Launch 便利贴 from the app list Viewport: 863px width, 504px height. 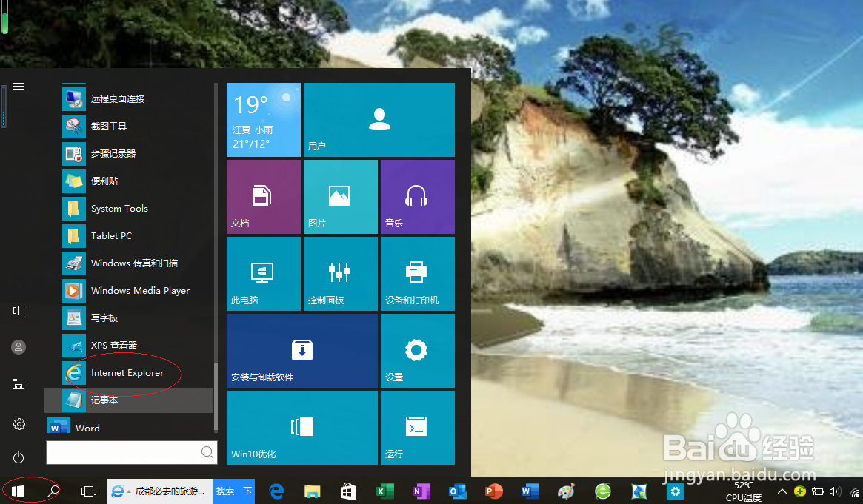[x=130, y=181]
